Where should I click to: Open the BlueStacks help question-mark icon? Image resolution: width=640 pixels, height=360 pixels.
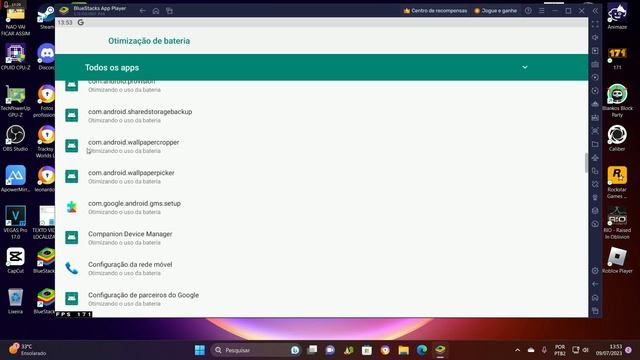tap(528, 11)
